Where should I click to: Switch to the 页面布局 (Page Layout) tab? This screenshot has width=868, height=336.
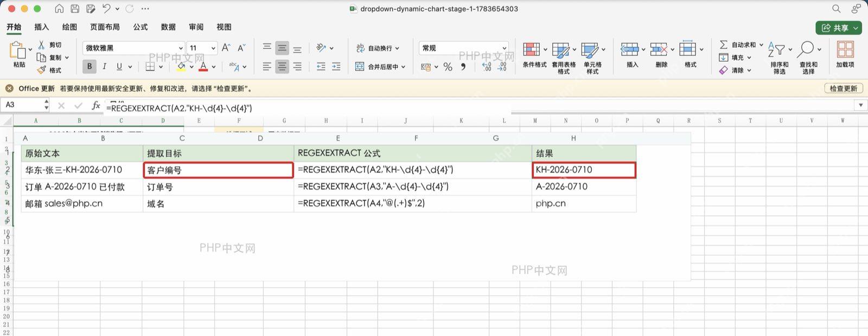point(105,27)
